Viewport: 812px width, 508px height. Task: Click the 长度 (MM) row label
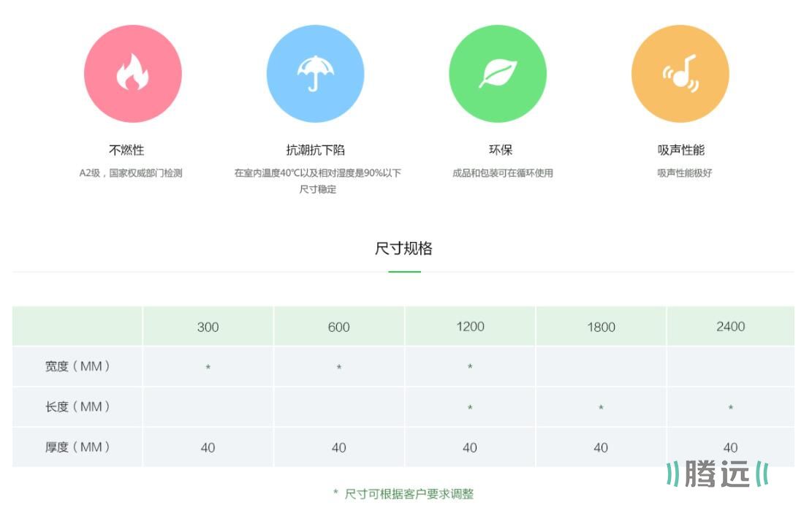point(77,406)
